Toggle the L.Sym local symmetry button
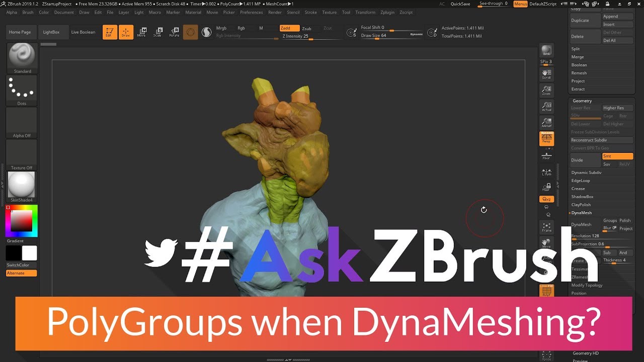 tap(546, 171)
